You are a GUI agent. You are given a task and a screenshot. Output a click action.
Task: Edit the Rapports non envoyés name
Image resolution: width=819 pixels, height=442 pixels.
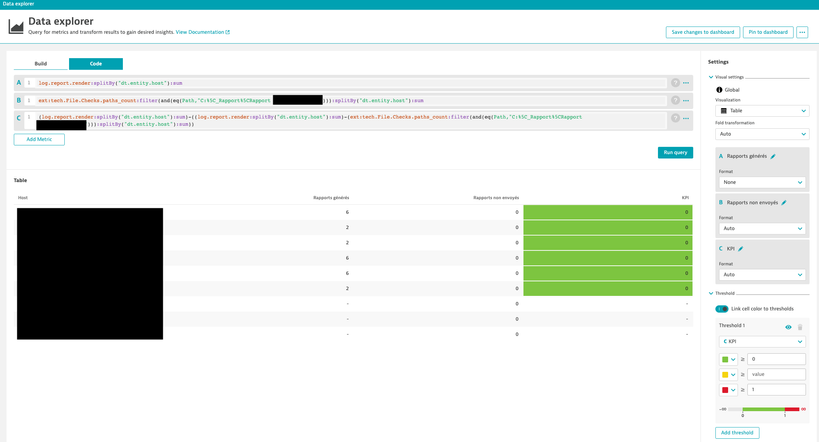coord(784,203)
